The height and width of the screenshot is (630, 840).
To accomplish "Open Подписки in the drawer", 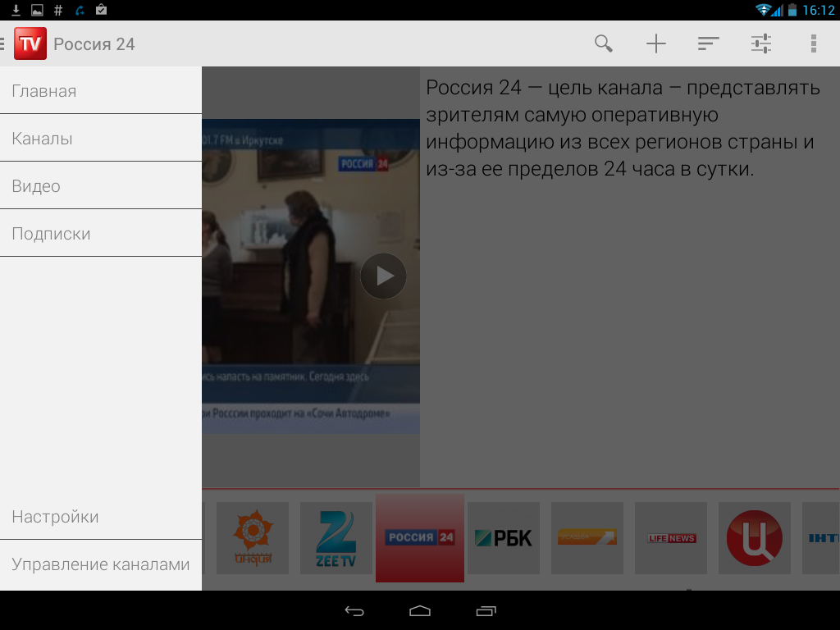I will click(x=101, y=234).
